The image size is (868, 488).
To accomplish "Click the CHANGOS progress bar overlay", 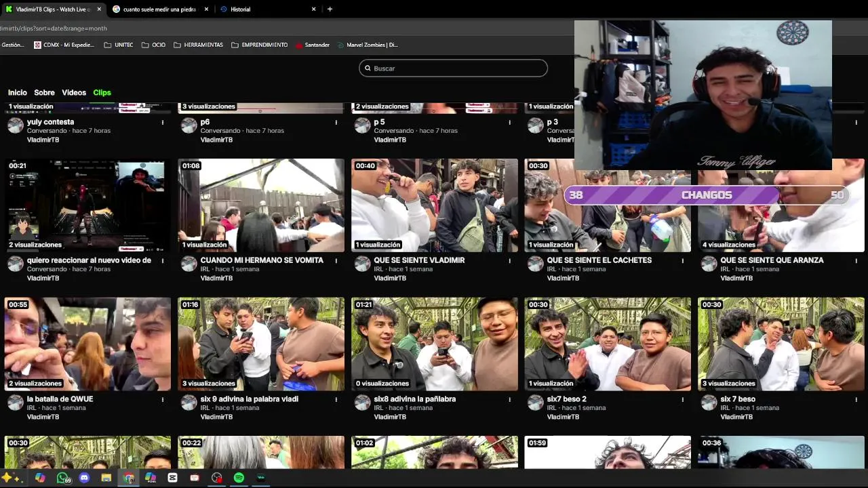I will pyautogui.click(x=707, y=195).
